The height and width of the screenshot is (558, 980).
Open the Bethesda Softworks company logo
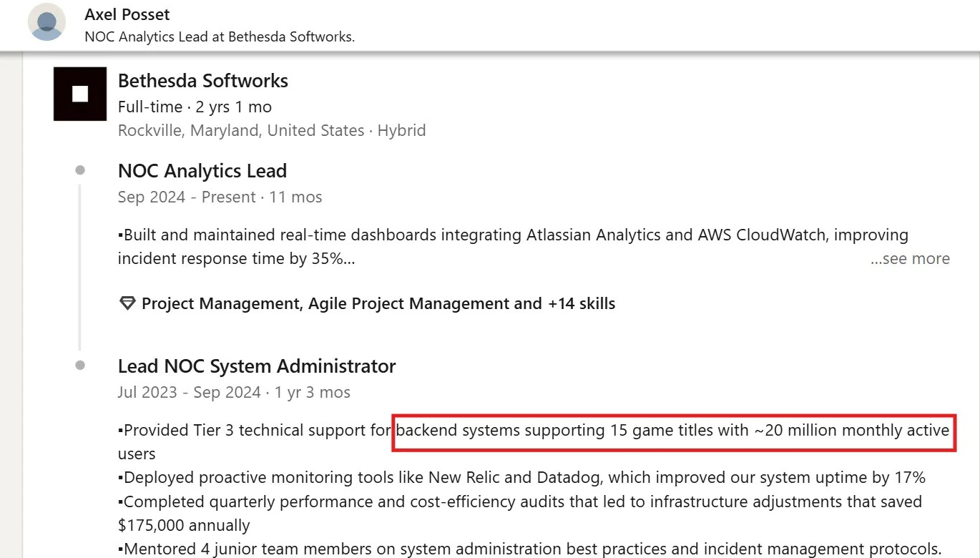(x=80, y=94)
